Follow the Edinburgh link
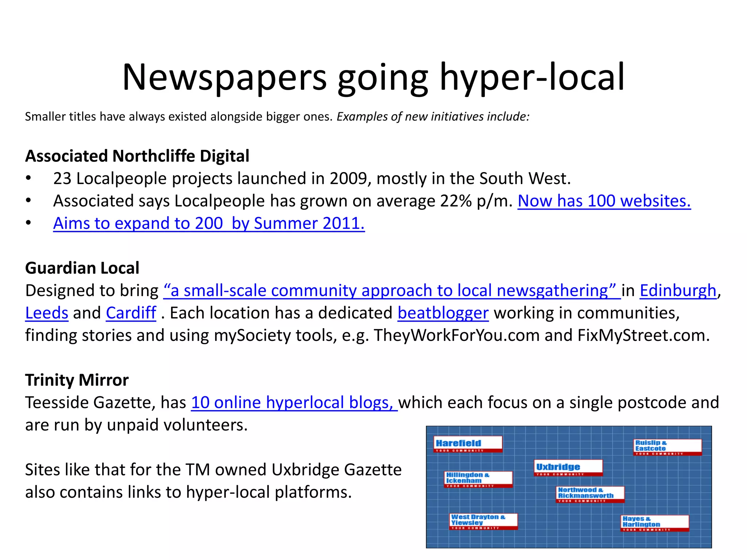Viewport: 747px width, 560px height. point(678,291)
